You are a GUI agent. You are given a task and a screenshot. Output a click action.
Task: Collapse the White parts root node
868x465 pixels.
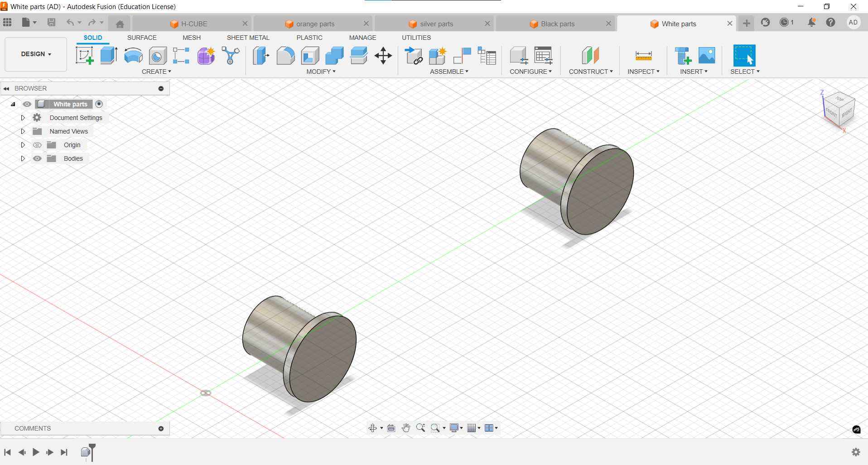13,104
